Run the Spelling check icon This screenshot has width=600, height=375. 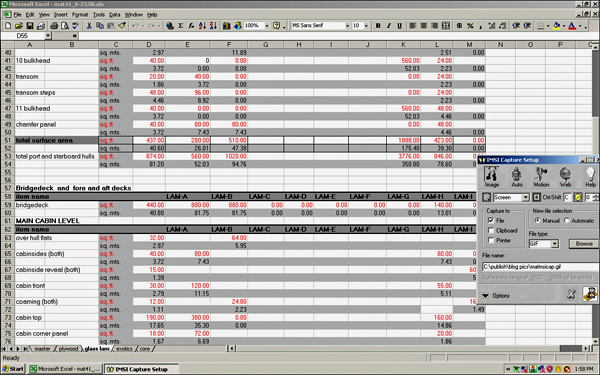(x=75, y=26)
